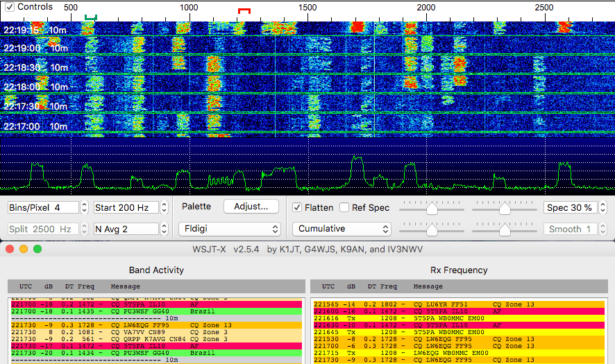Increase Bins/Pixel with the stepper up arrow
This screenshot has width=615, height=364.
click(85, 204)
